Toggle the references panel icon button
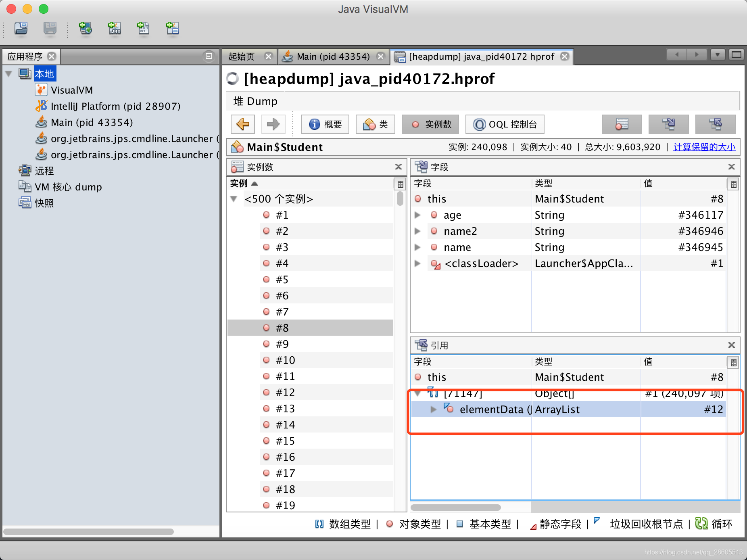Screen dimensions: 747x560 (716, 124)
